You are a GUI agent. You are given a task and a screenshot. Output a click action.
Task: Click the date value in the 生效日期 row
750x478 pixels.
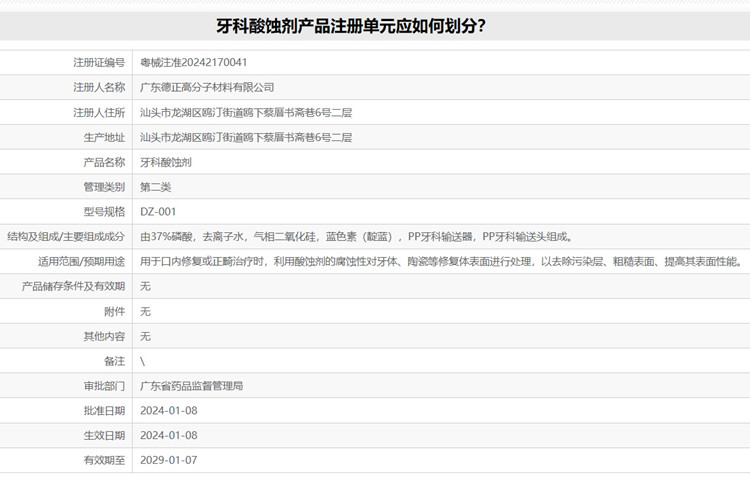coord(169,436)
